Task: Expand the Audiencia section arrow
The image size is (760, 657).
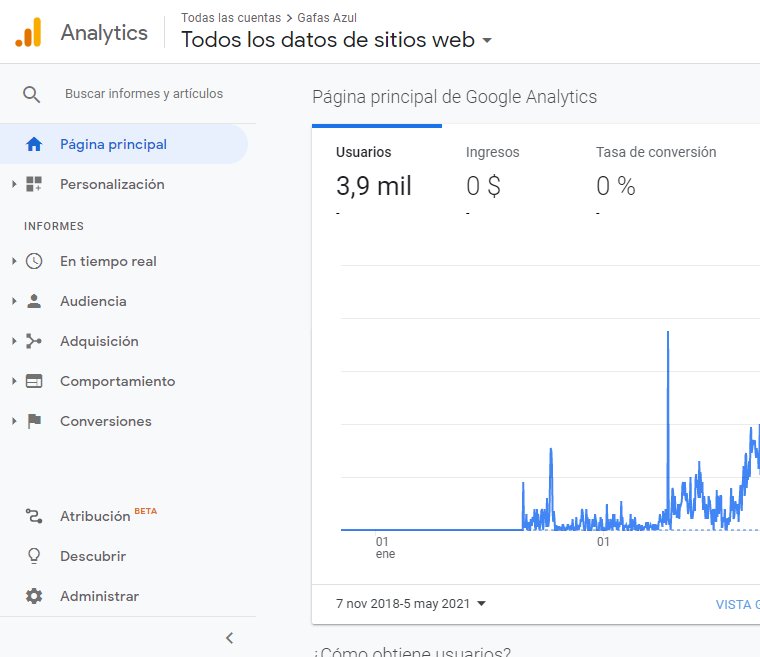Action: (x=14, y=301)
